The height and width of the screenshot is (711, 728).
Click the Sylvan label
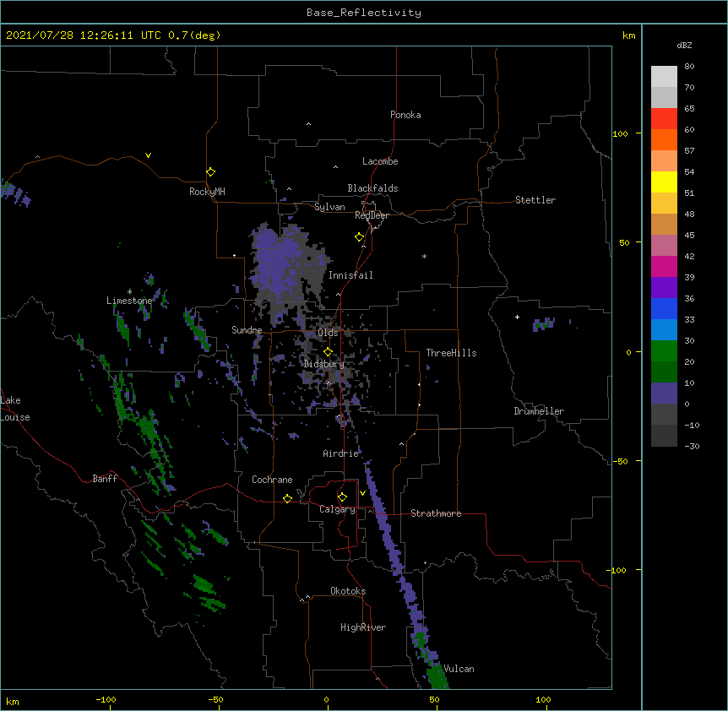coord(329,207)
